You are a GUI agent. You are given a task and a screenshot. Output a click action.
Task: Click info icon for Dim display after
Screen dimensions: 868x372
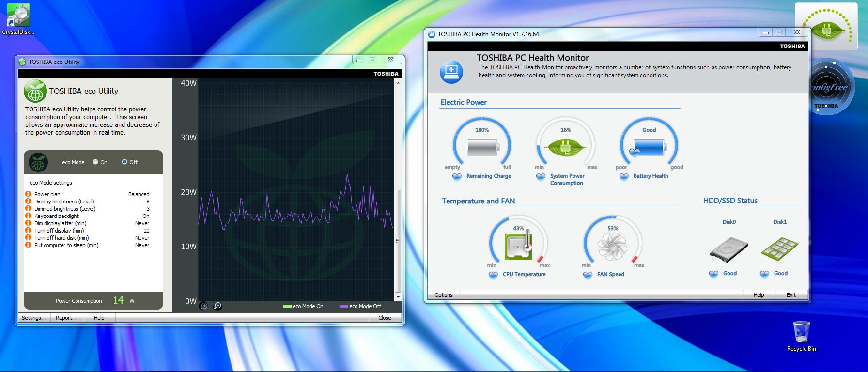click(28, 223)
